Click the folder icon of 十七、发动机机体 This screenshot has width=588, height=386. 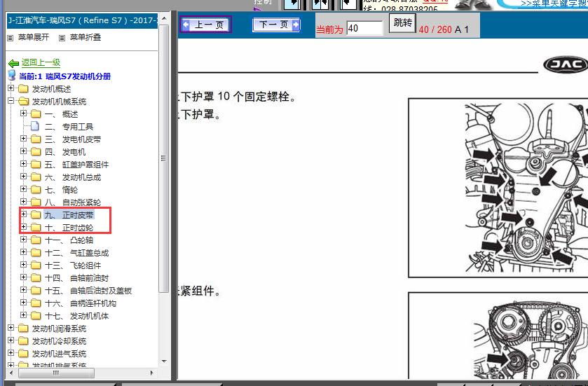pyautogui.click(x=36, y=316)
